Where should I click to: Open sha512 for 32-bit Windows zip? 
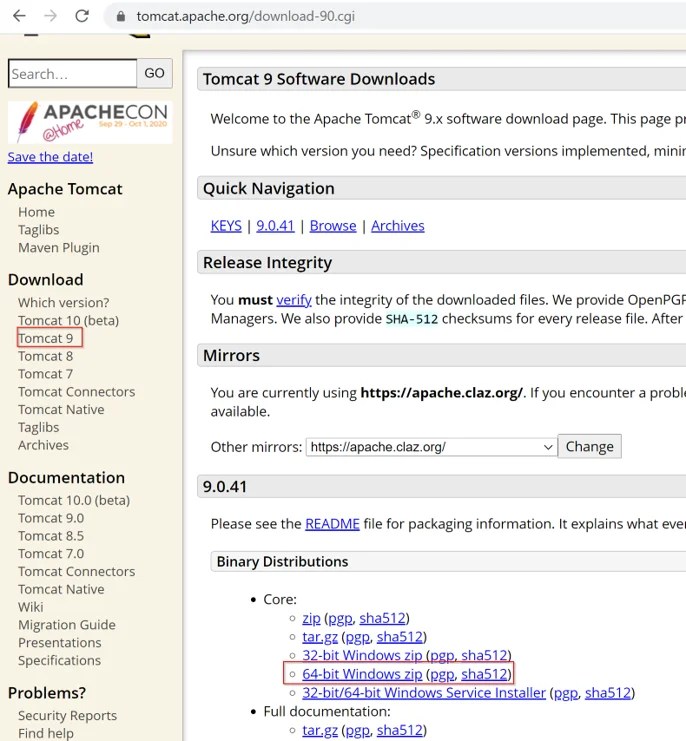(x=484, y=655)
